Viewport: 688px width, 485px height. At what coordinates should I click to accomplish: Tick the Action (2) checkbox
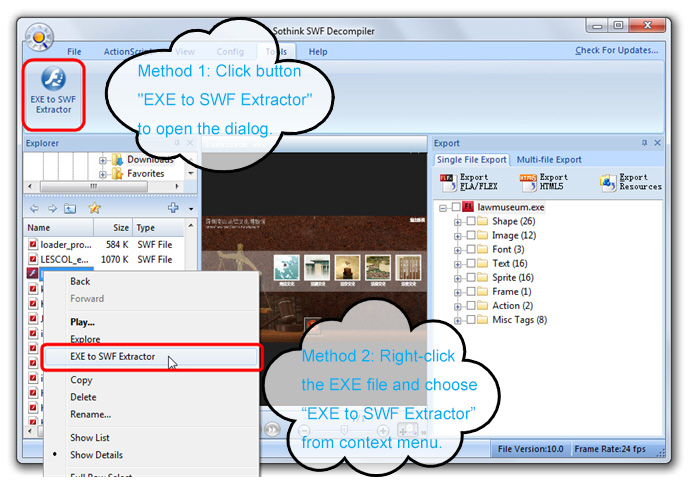(x=471, y=305)
